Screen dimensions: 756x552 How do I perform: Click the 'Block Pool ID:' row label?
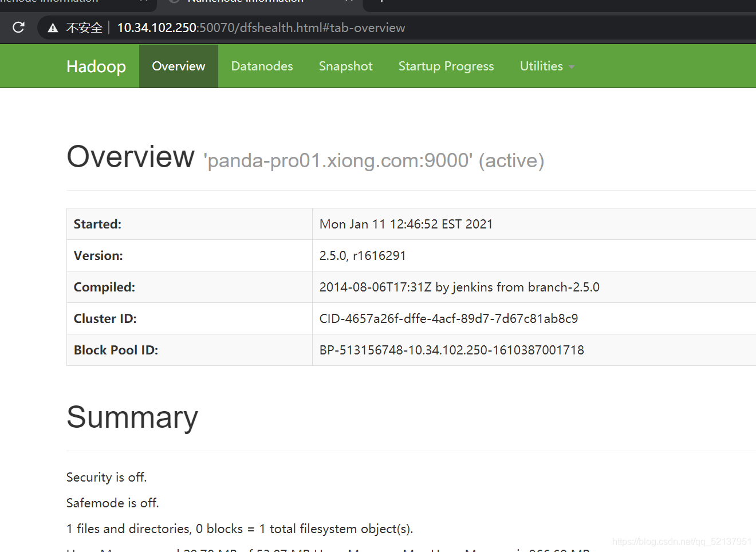click(116, 350)
